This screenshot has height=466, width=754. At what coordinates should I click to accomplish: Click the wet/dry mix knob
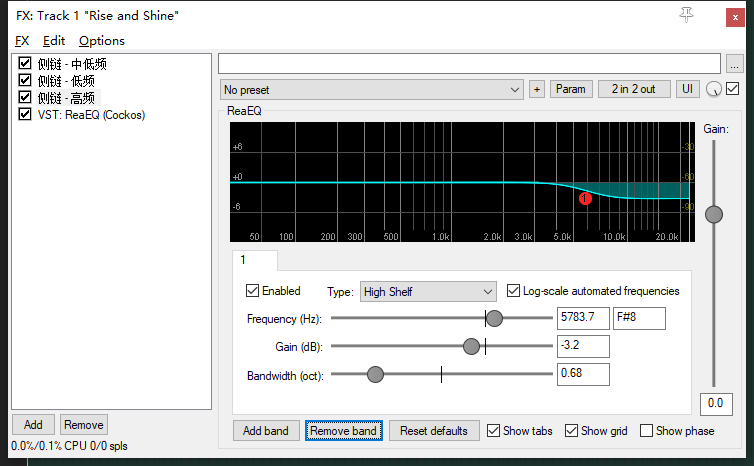[x=714, y=89]
